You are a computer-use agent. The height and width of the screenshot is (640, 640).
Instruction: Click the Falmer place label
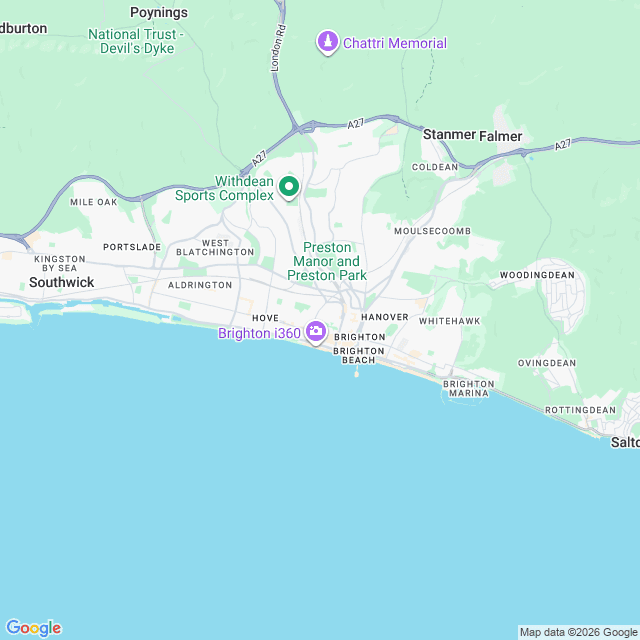500,136
